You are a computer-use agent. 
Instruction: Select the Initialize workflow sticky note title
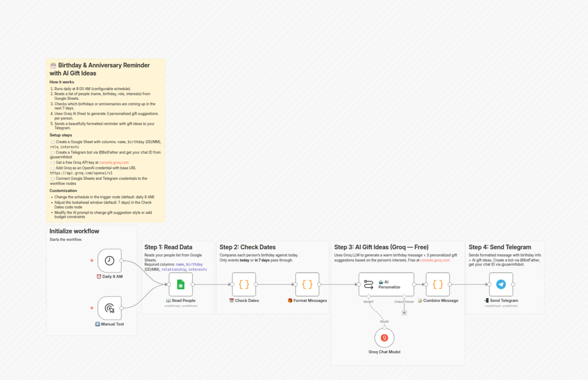74,231
